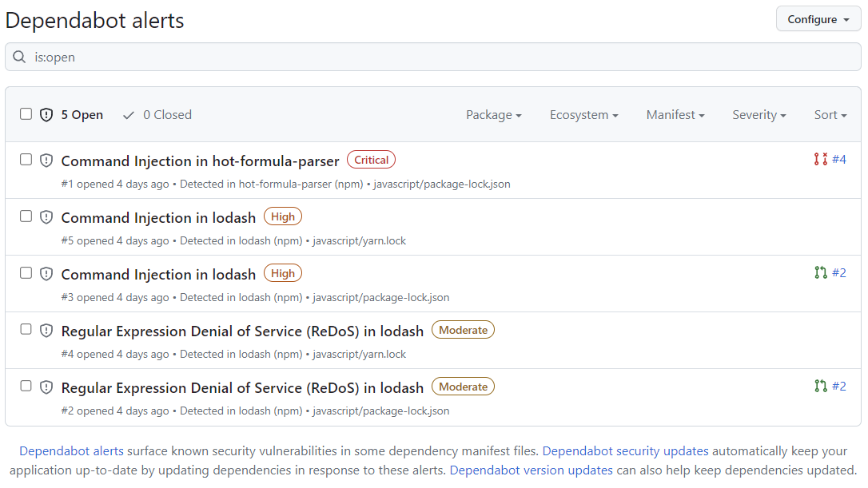
Task: Select the checkbox for the hot-formula-parser alert
Action: pyautogui.click(x=25, y=158)
